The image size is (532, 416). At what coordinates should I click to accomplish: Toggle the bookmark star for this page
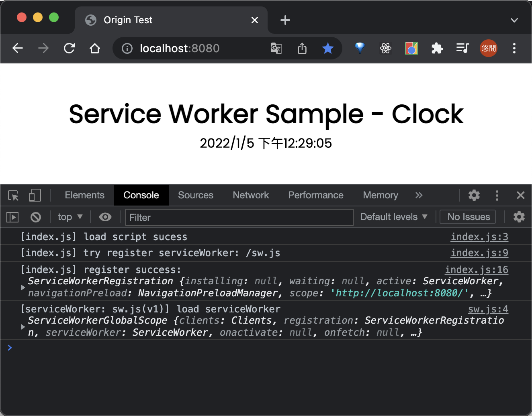328,48
